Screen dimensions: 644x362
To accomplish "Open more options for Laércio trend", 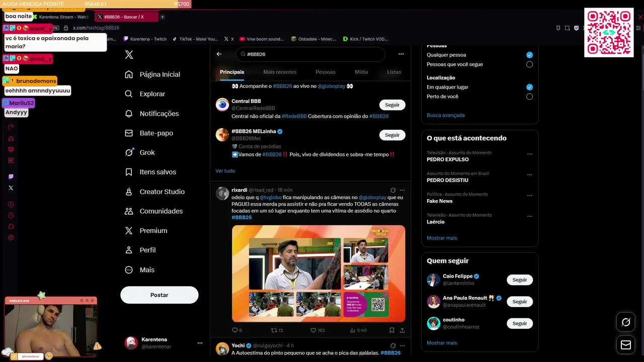I will point(529,216).
